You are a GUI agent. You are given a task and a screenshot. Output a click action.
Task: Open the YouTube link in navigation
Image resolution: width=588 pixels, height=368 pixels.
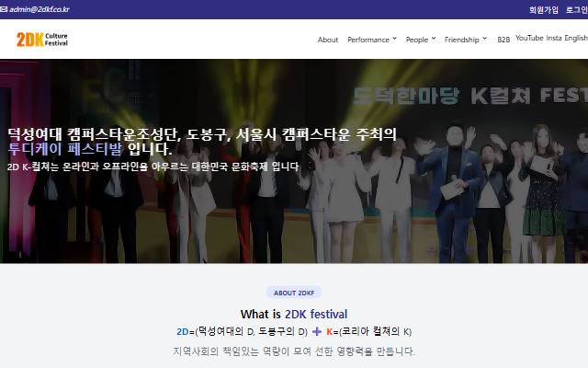(529, 38)
